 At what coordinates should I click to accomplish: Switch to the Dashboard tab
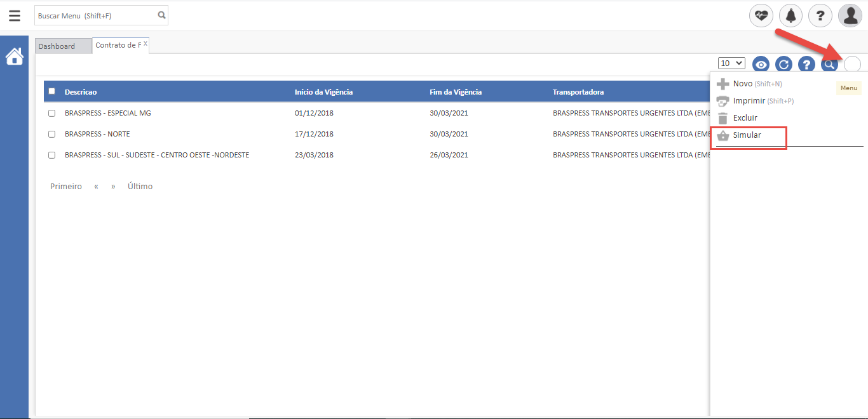point(57,46)
